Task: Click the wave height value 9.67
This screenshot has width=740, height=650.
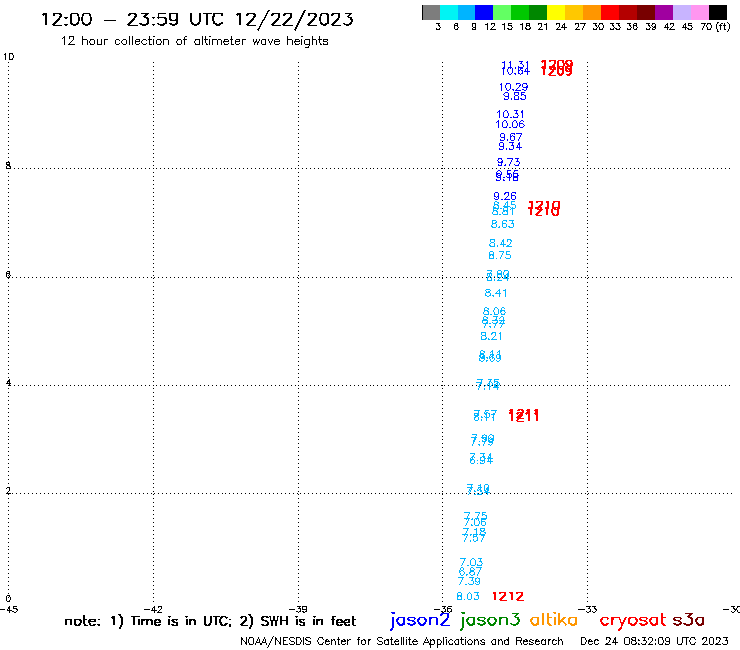Action: click(x=511, y=137)
